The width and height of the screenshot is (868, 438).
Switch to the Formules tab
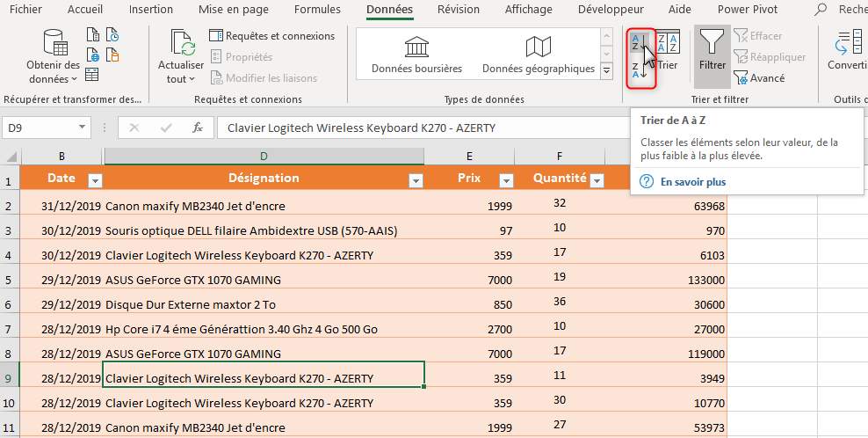click(317, 10)
